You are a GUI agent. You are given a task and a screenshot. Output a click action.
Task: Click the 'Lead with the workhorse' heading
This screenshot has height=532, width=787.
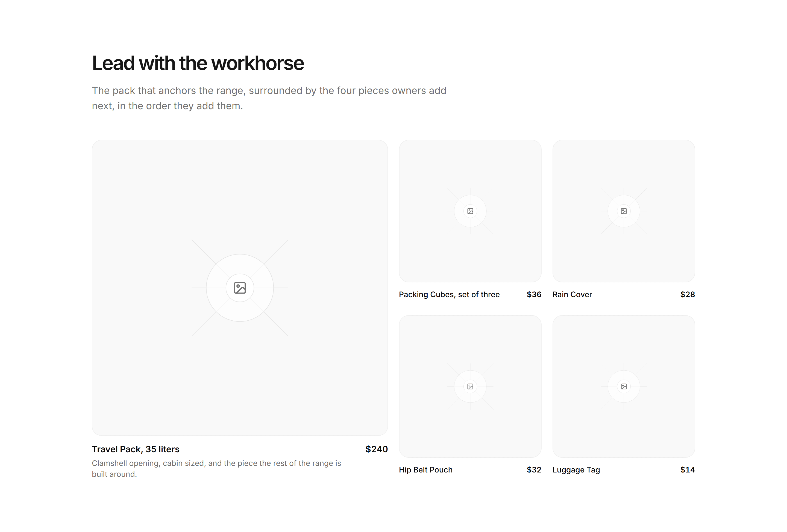tap(198, 63)
